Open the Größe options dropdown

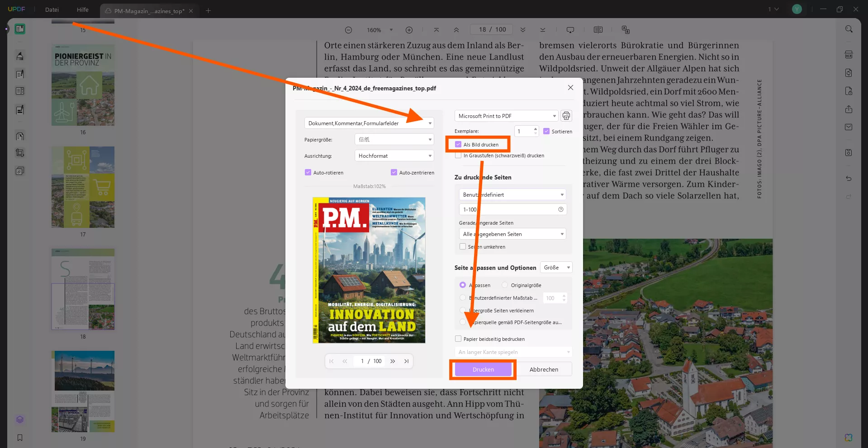pyautogui.click(x=556, y=267)
